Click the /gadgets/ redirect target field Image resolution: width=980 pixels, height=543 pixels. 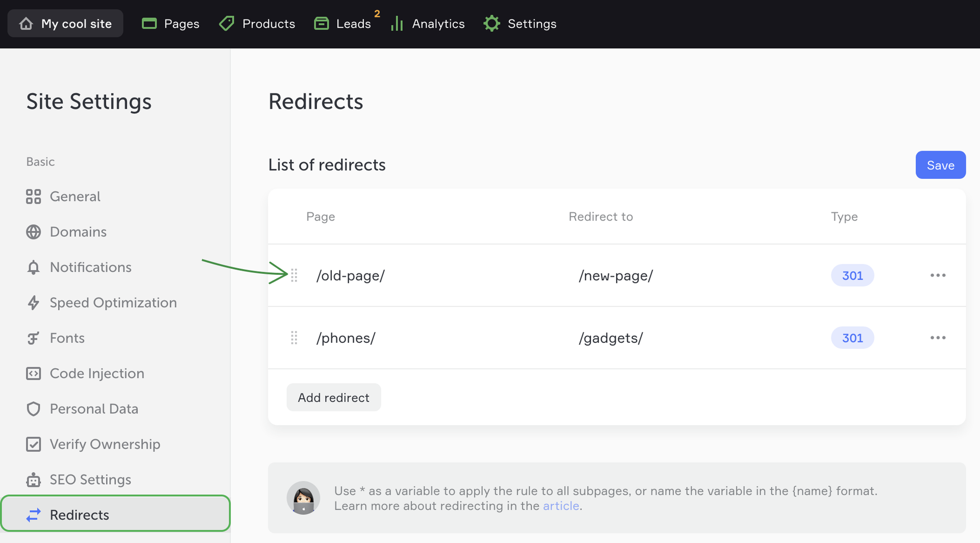pos(610,338)
